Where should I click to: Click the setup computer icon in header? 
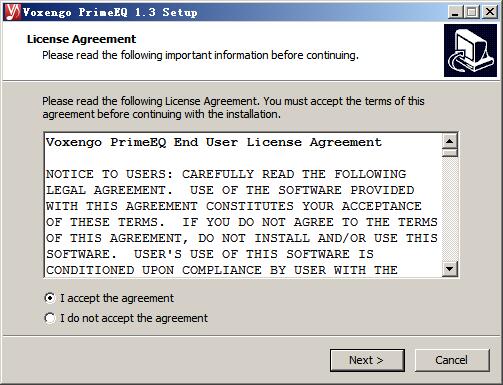[x=470, y=50]
